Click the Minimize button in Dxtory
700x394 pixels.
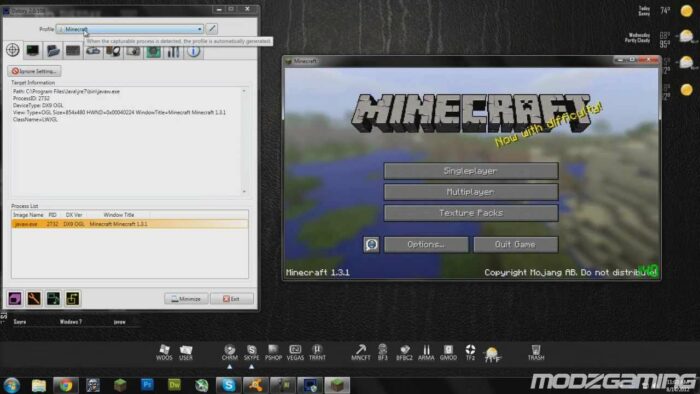(186, 299)
